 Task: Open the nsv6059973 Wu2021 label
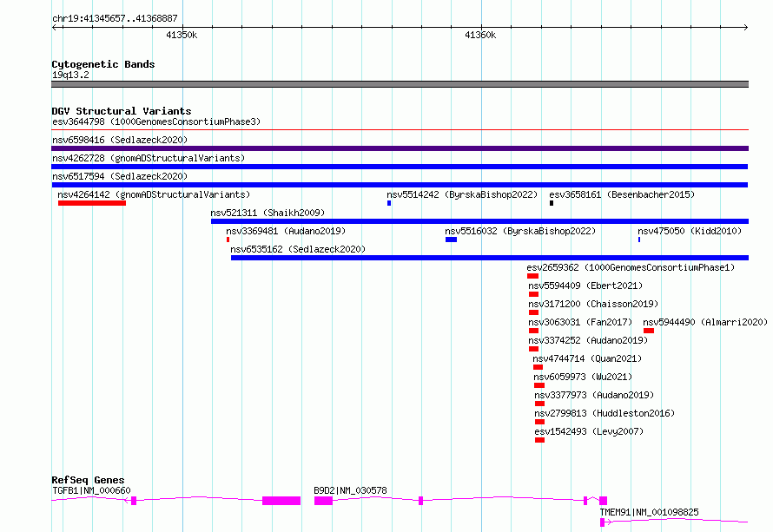coord(583,377)
